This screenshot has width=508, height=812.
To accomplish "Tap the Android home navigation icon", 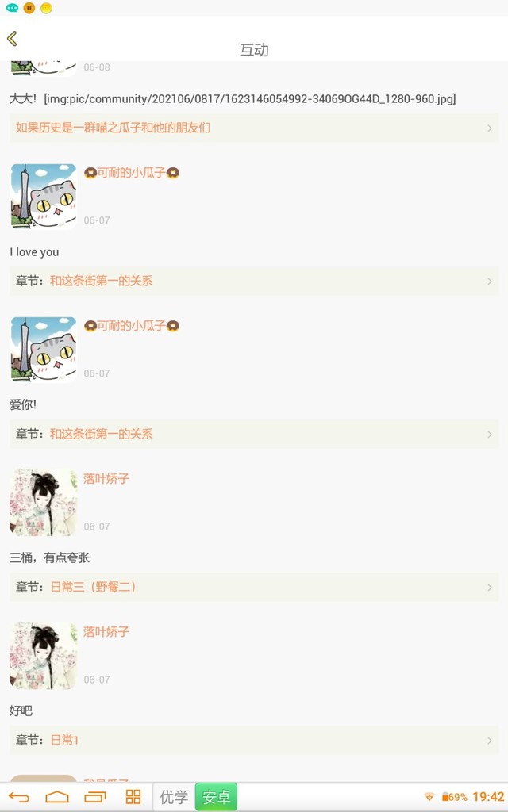I will tap(57, 796).
